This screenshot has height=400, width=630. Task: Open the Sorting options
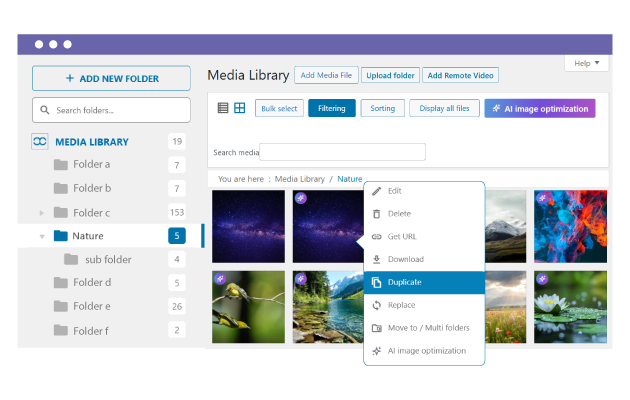[x=382, y=108]
